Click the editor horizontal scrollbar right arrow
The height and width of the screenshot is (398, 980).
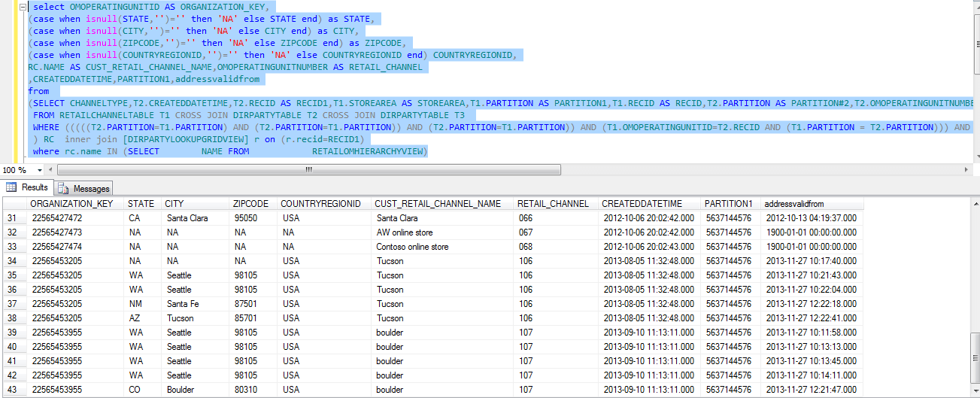pos(966,170)
